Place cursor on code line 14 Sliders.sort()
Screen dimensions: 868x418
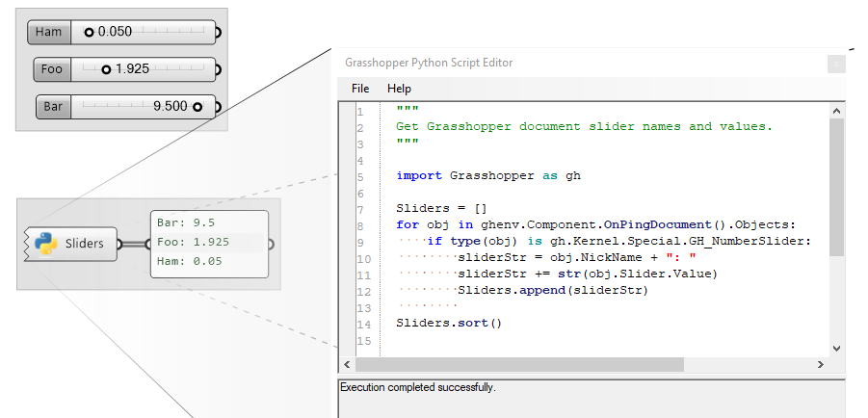[449, 323]
